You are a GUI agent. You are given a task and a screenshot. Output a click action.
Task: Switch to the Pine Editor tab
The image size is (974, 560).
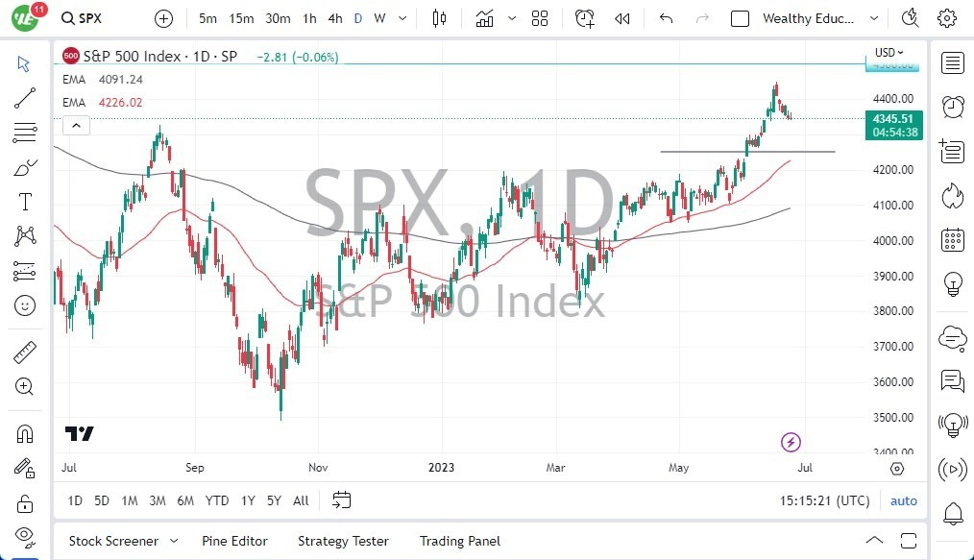[234, 541]
